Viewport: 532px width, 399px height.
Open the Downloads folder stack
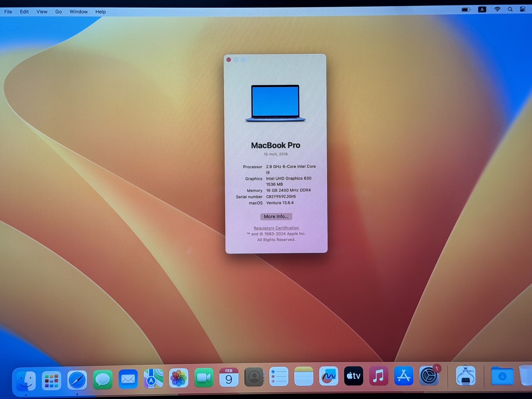(502, 376)
